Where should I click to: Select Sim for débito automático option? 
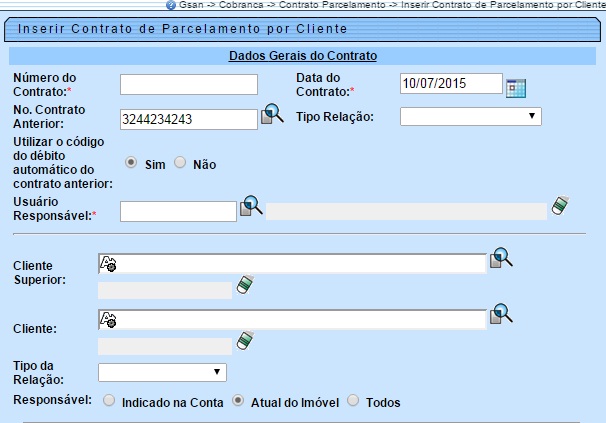131,163
